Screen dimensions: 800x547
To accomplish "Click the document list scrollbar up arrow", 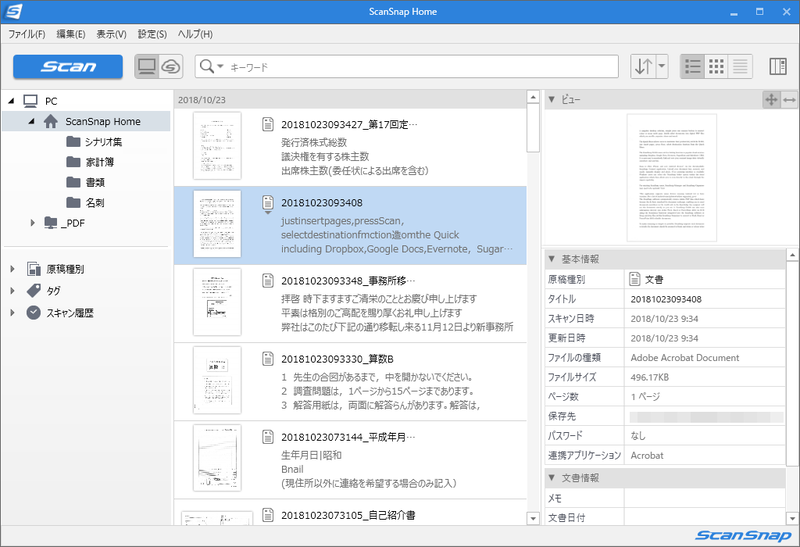I will pyautogui.click(x=533, y=97).
